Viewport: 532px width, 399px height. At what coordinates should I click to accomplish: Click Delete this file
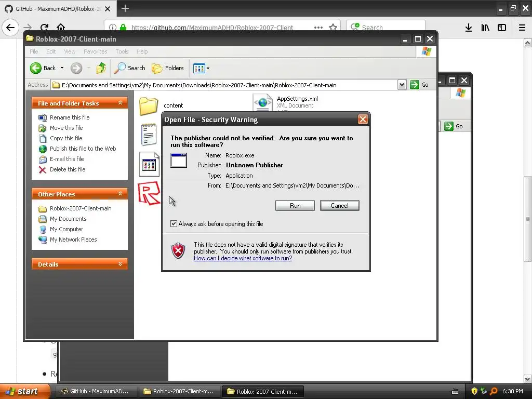point(68,169)
